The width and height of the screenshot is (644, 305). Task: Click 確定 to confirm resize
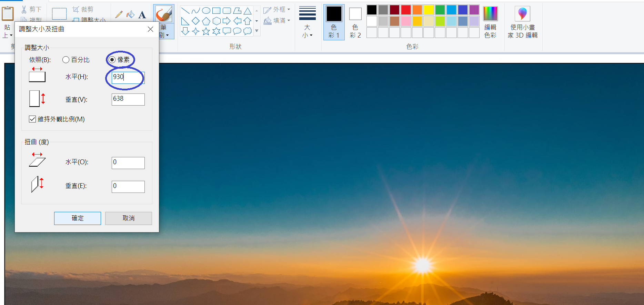click(x=78, y=218)
